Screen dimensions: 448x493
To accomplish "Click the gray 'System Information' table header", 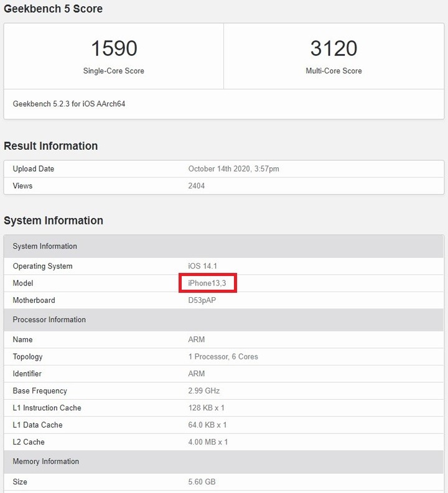I will point(223,246).
